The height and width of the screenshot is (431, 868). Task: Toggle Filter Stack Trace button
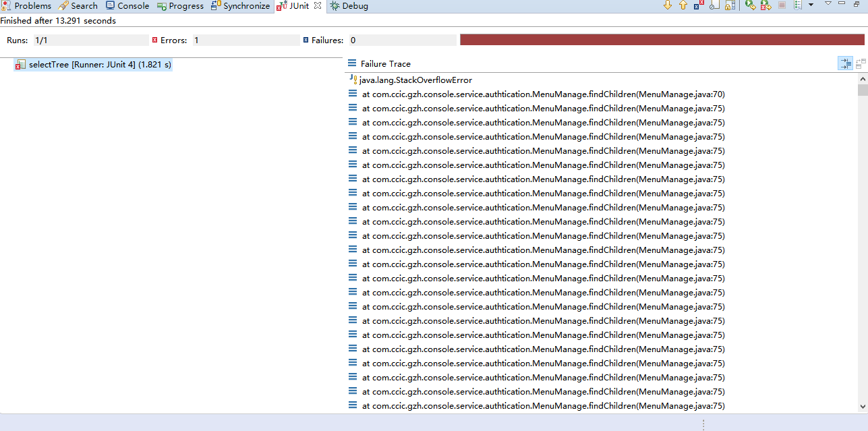[845, 63]
